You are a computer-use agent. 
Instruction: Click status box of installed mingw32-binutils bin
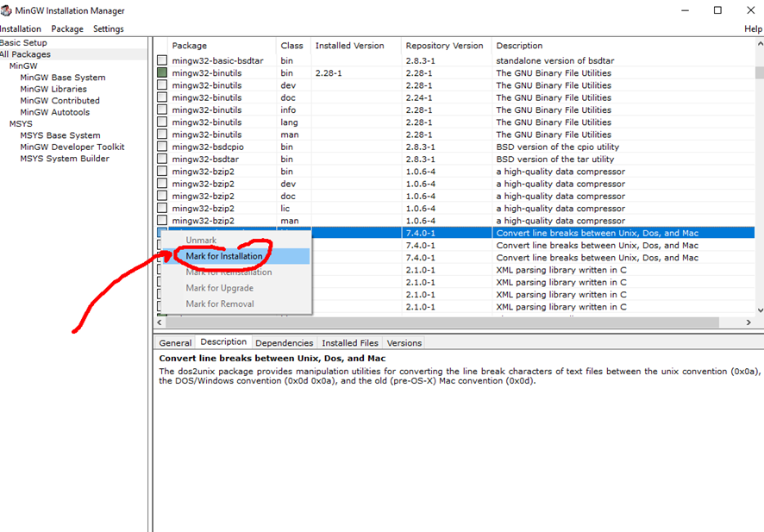point(161,73)
